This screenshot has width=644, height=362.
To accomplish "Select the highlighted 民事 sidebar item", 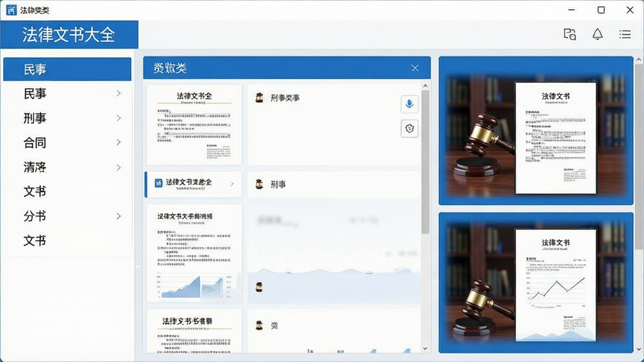I will tap(67, 69).
